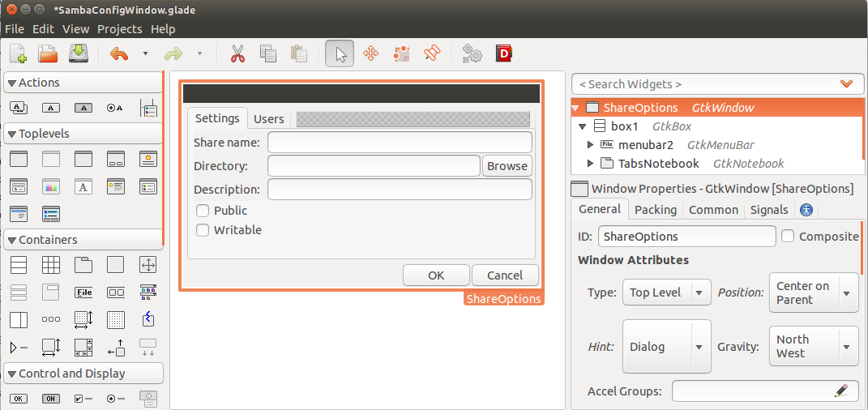Image resolution: width=868 pixels, height=410 pixels.
Task: Pick the Menu Bar widget in palette
Action: click(x=83, y=293)
